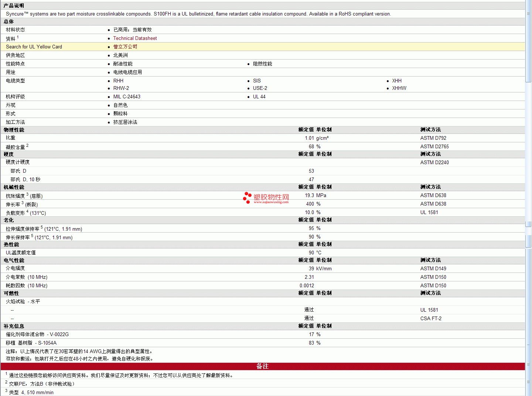
Task: Click UL 1581 in the 负载变形 row
Action: pyautogui.click(x=429, y=212)
